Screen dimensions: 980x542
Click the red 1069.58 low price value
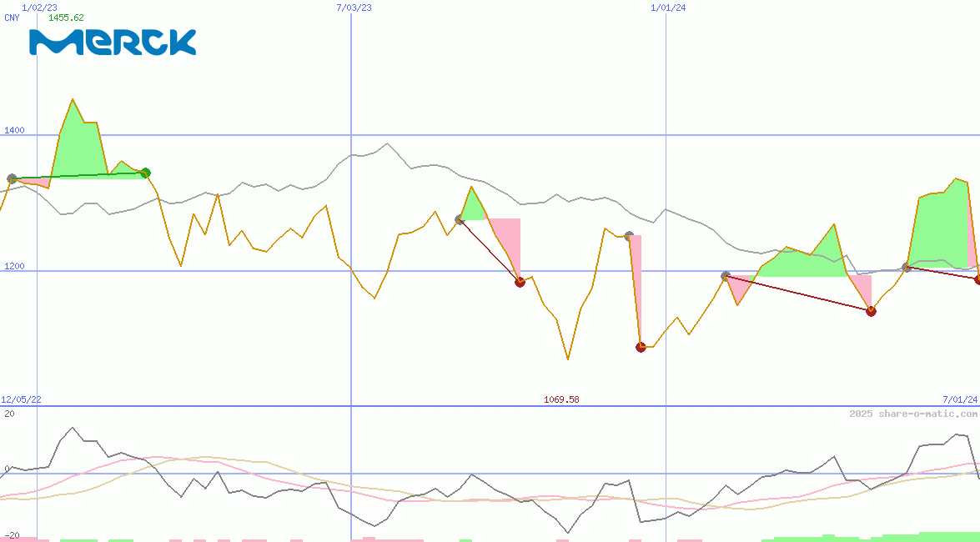point(561,399)
